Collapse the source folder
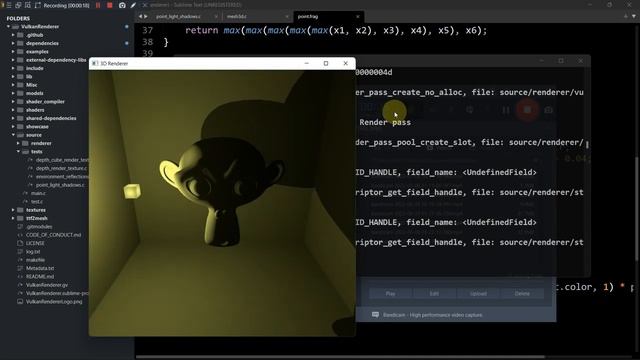 click(13, 135)
